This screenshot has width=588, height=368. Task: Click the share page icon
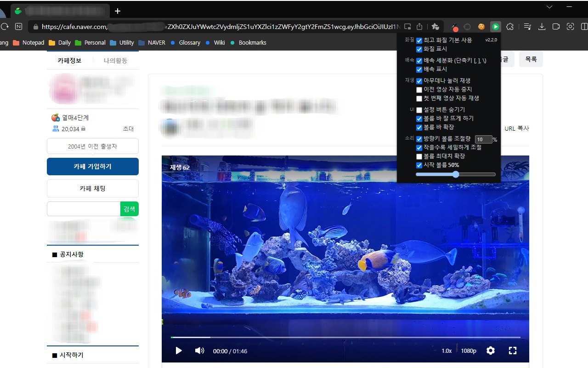click(x=418, y=27)
